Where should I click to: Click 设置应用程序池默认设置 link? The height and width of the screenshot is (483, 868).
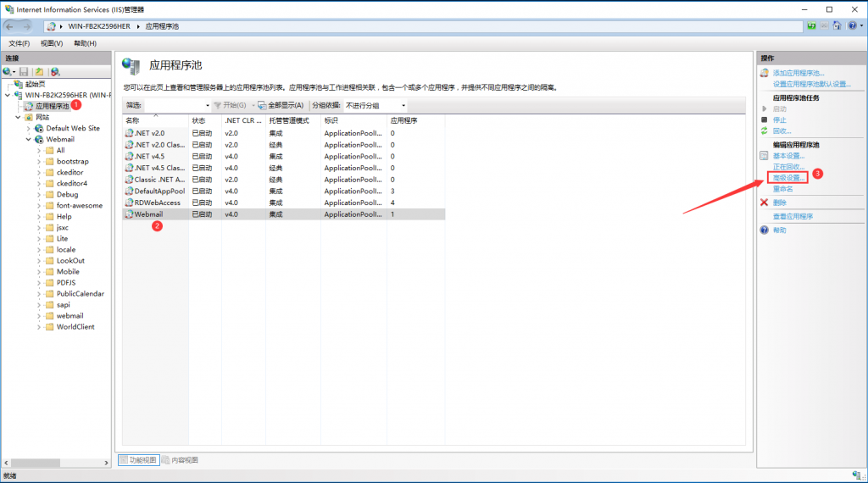point(811,84)
